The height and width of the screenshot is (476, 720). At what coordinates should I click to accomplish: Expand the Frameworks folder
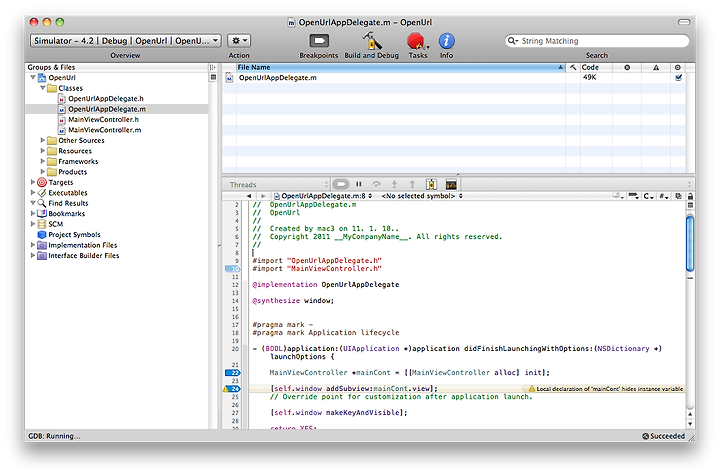[x=43, y=161]
